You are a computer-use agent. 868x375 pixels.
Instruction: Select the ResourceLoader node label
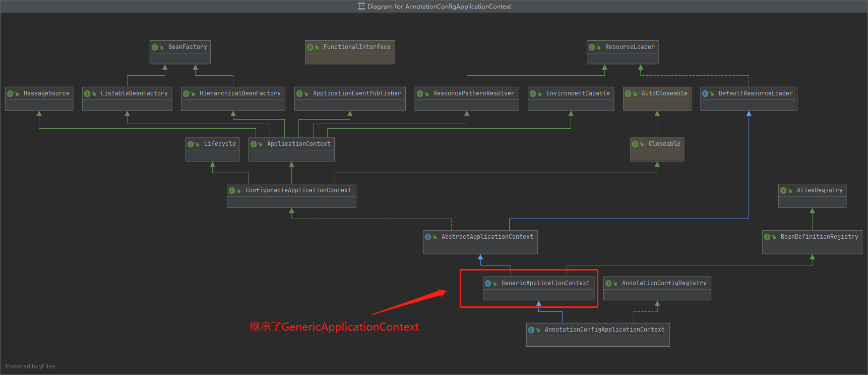coord(630,47)
